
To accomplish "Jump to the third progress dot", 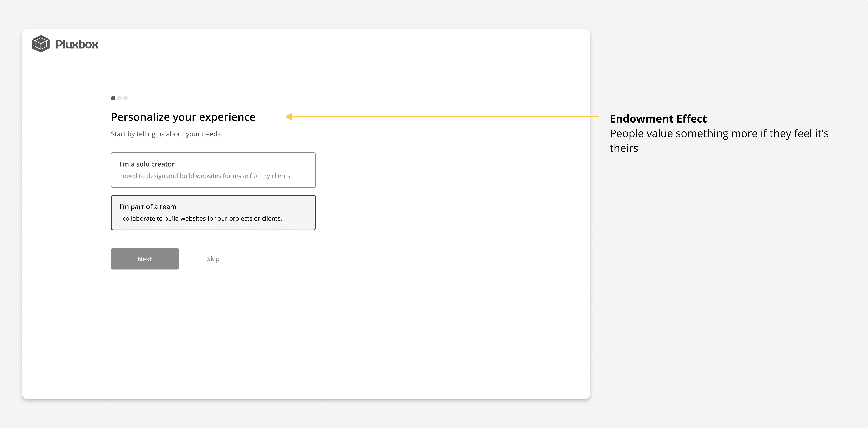I will (x=126, y=98).
